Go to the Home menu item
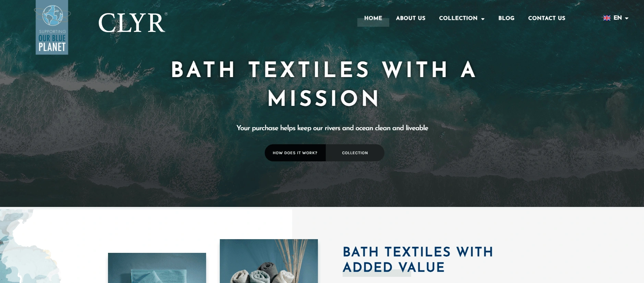 [373, 18]
